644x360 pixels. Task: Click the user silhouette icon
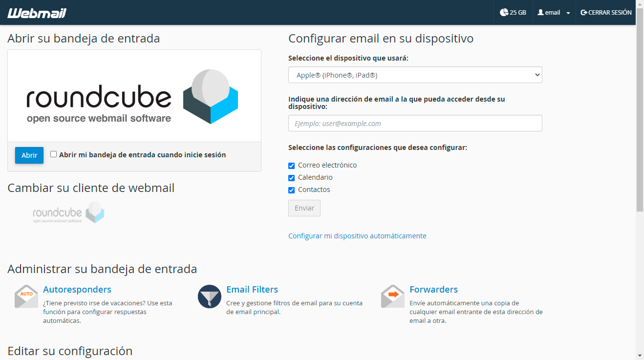click(540, 12)
